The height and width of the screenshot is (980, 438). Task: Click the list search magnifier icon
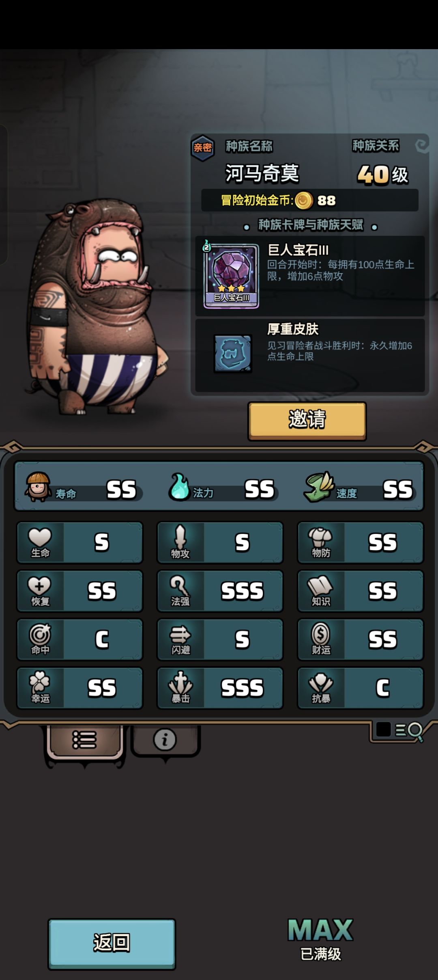(410, 731)
